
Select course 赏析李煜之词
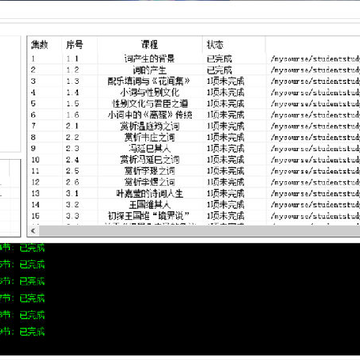149,182
